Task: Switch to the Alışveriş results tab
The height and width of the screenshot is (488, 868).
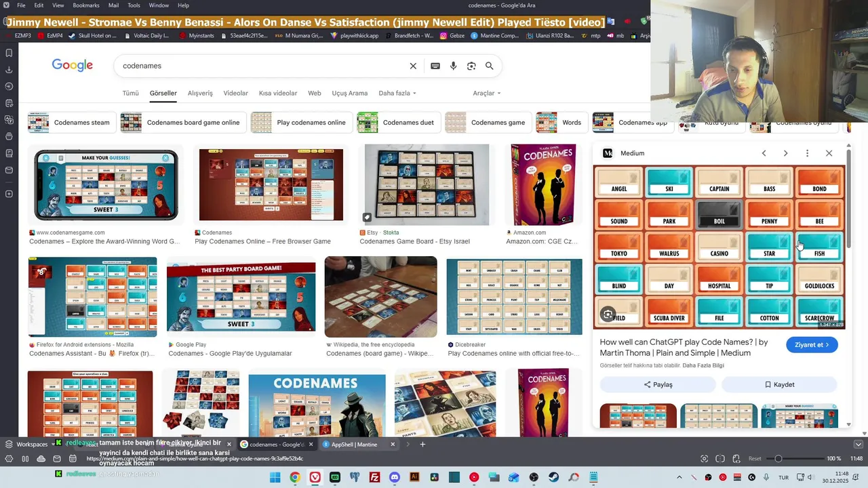Action: coord(200,93)
